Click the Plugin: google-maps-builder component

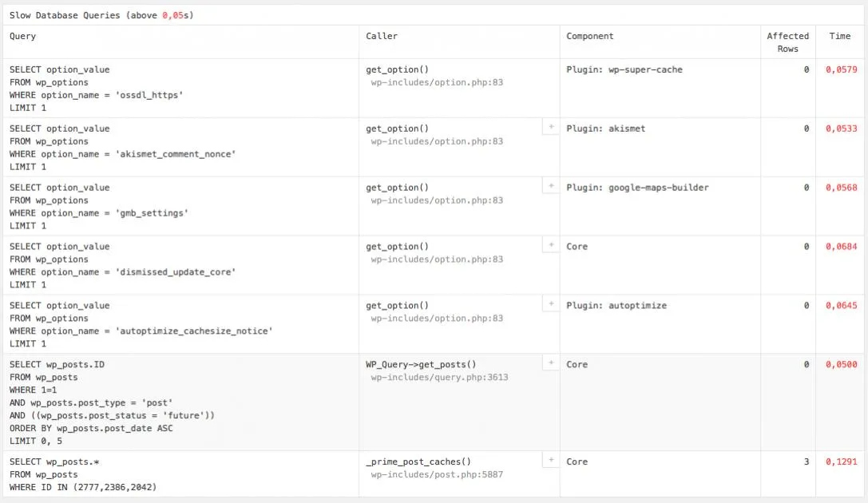tap(637, 188)
